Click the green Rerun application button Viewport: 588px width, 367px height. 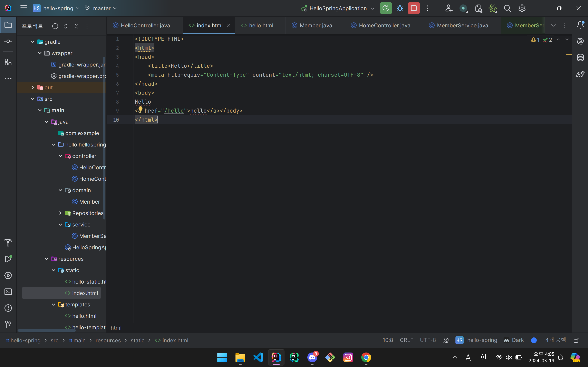point(386,8)
